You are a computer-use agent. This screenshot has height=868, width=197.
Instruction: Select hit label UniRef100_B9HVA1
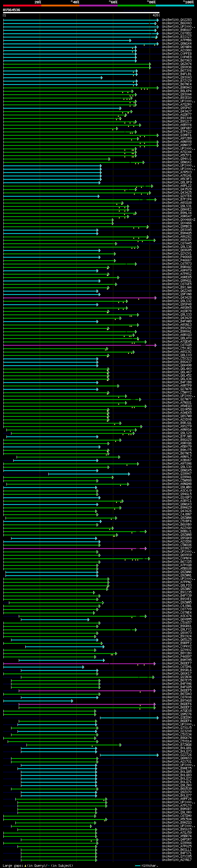coord(177,331)
